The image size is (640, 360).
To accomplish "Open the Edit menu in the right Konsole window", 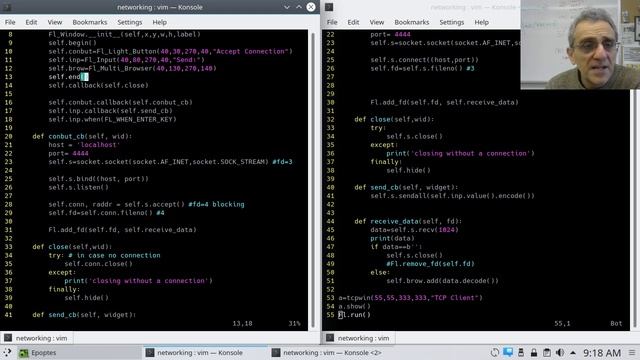I will tap(353, 22).
